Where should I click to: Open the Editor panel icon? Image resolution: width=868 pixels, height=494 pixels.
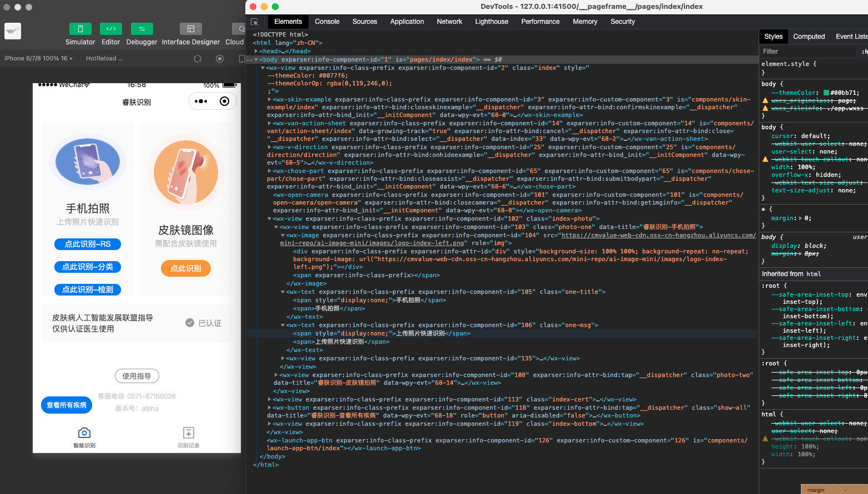pos(111,29)
